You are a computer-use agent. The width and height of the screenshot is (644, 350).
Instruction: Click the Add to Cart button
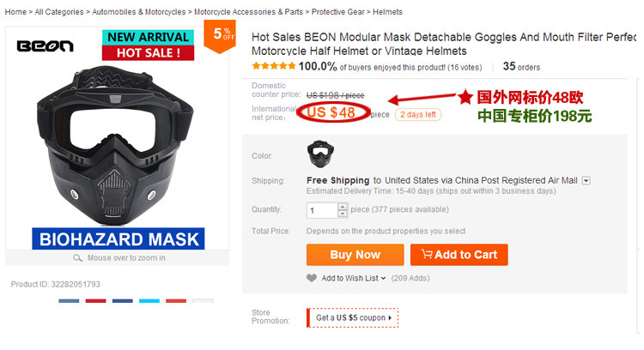click(459, 255)
